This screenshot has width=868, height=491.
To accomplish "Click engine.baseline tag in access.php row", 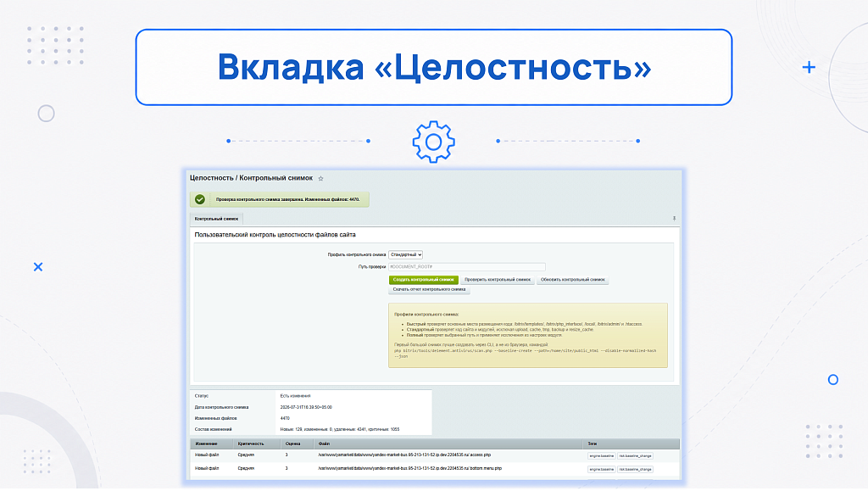I will point(601,456).
